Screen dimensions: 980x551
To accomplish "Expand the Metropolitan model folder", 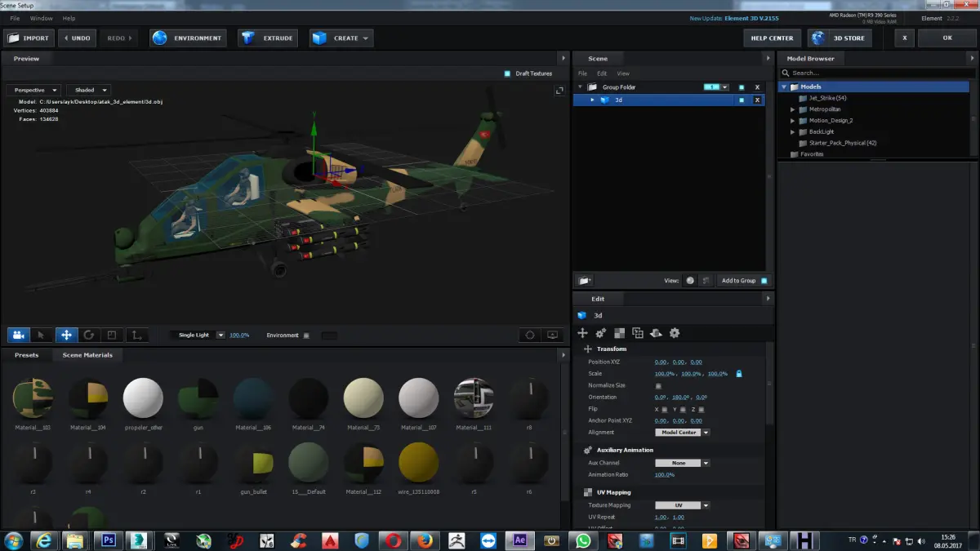I will [792, 109].
